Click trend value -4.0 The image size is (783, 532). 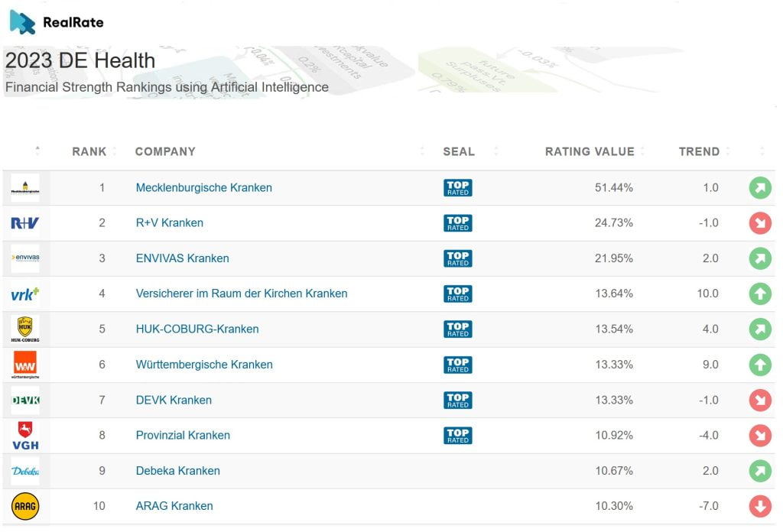coord(709,435)
